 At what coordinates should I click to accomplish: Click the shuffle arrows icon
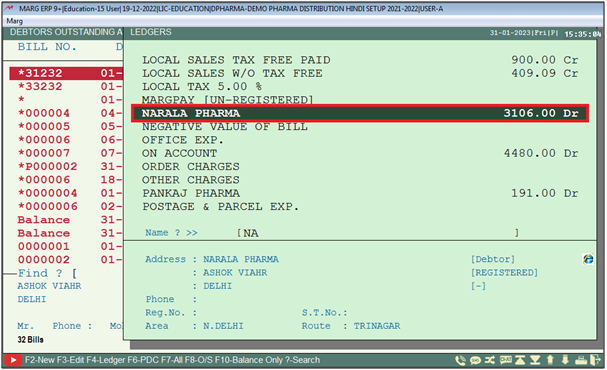point(490,360)
